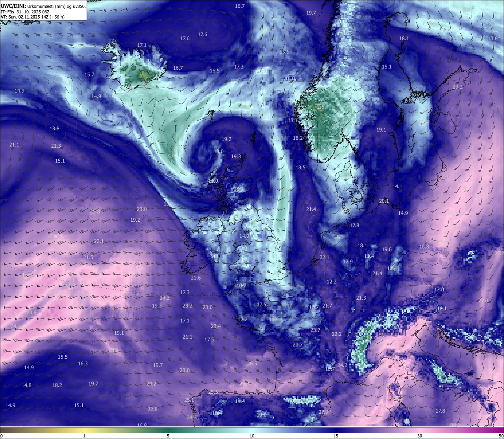Click the map value 20.1
The width and height of the screenshot is (504, 439).
pos(384,201)
